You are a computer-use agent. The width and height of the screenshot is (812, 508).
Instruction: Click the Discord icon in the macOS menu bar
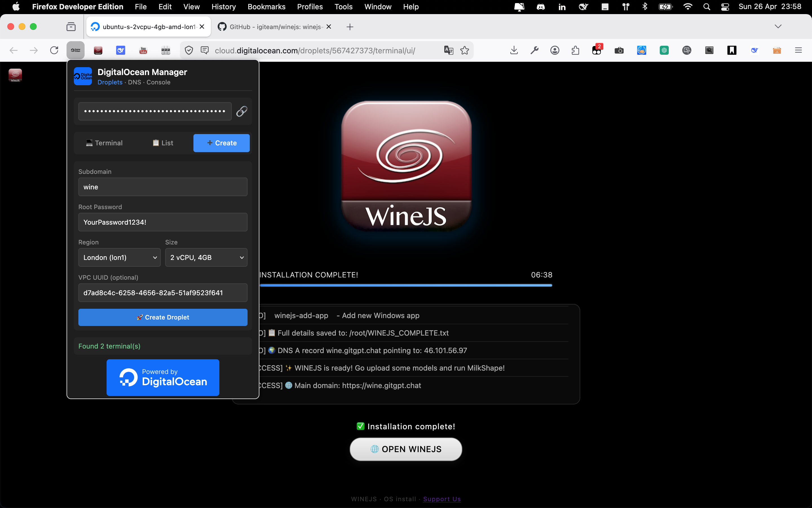(540, 7)
